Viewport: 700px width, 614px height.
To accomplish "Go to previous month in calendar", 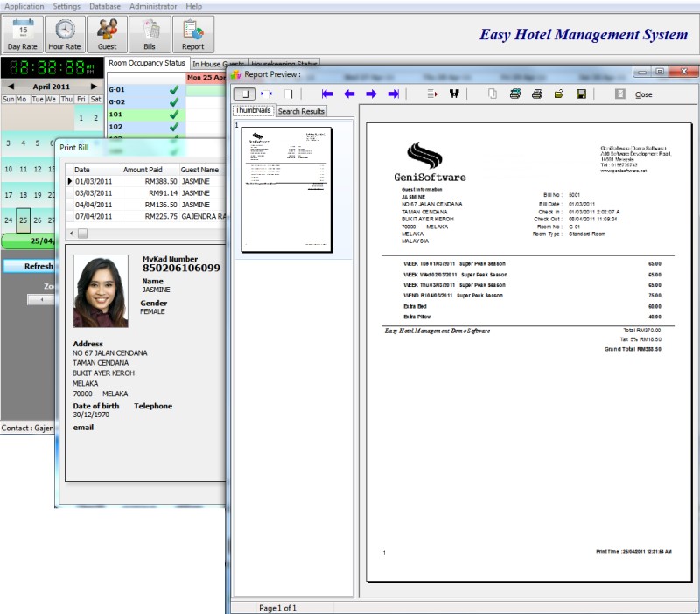I will coord(10,87).
